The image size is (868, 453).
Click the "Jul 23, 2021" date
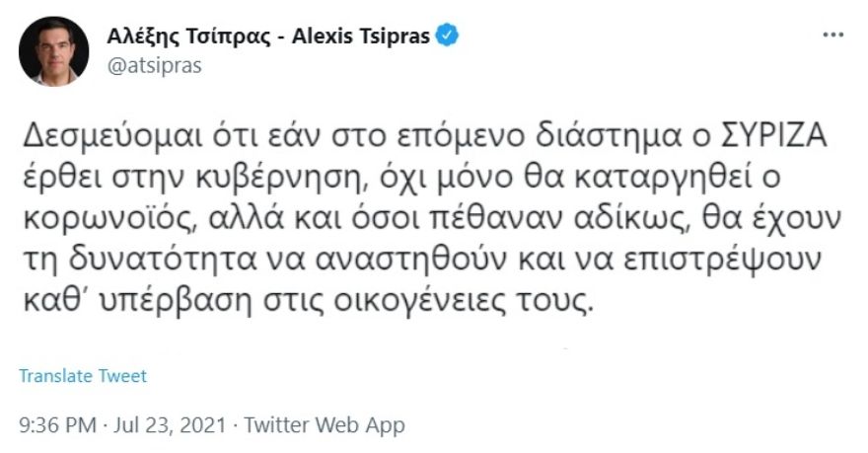[x=172, y=425]
